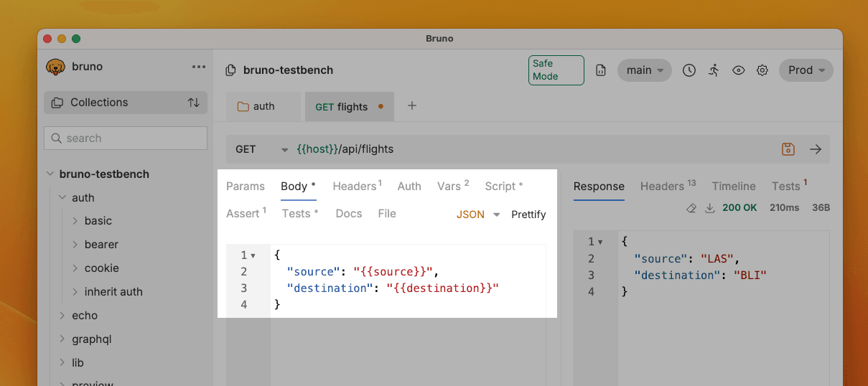Open collection settings gear icon
Screen dimensions: 868x386
pyautogui.click(x=762, y=70)
